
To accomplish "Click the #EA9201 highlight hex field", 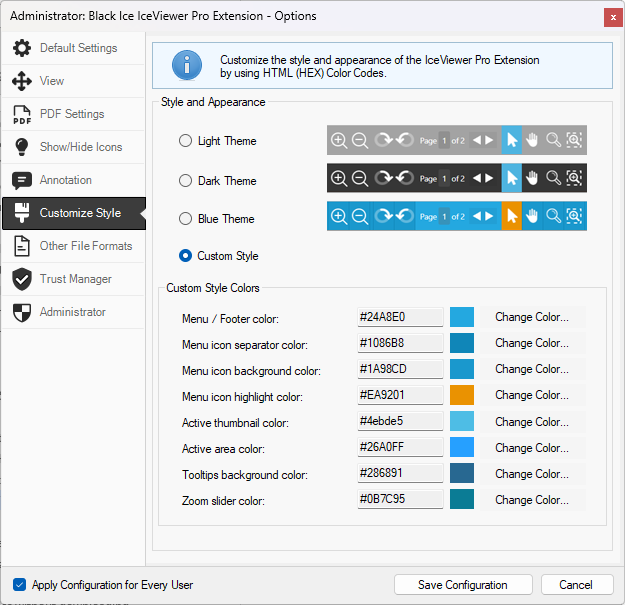I will [x=400, y=395].
